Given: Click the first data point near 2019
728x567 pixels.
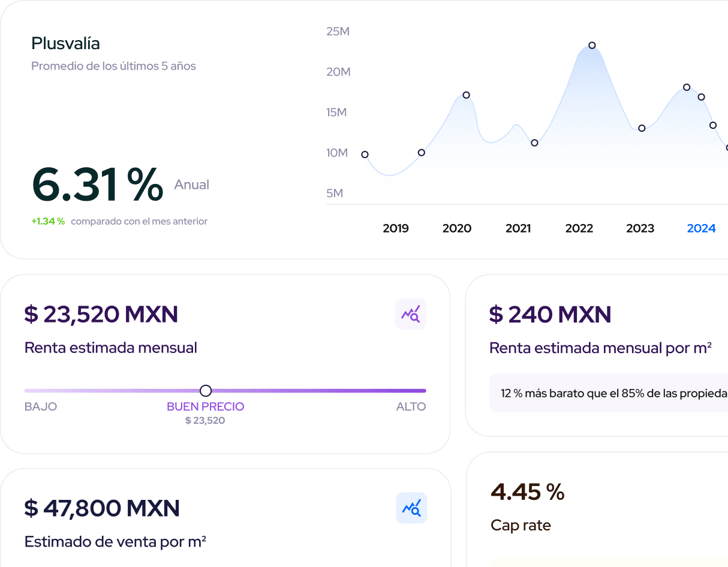Looking at the screenshot, I should click(x=365, y=155).
